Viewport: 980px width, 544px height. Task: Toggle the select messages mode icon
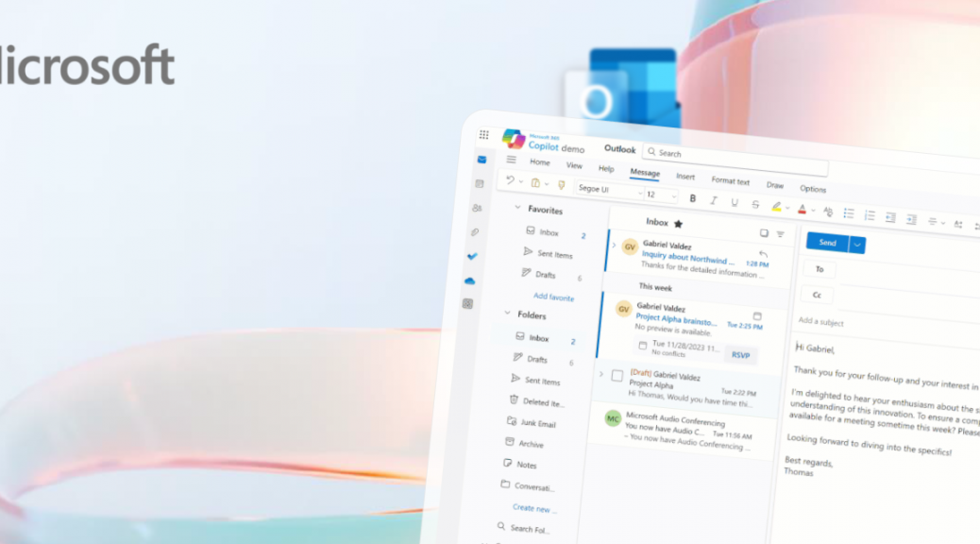pyautogui.click(x=764, y=232)
